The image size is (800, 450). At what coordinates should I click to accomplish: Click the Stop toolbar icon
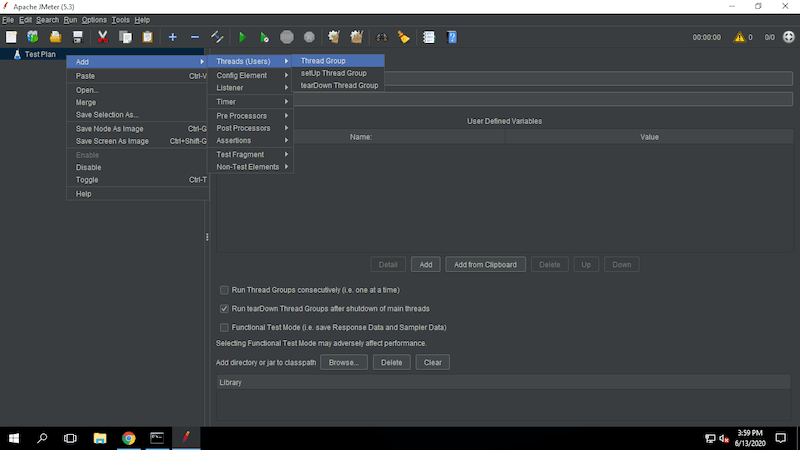287,37
